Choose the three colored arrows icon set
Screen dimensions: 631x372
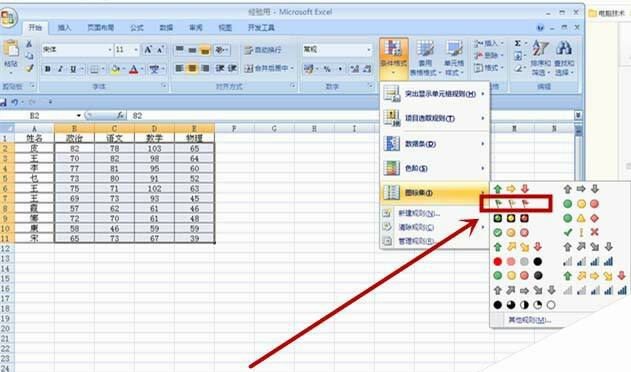[x=511, y=189]
